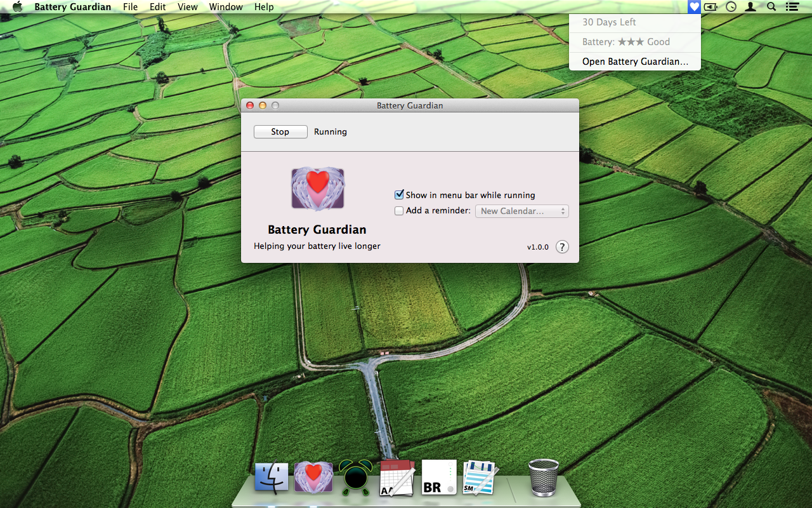Viewport: 812px width, 508px height.
Task: Open the File menu
Action: (x=130, y=7)
